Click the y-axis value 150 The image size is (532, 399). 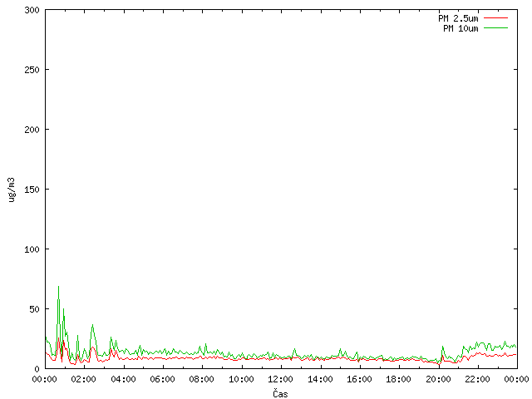click(32, 190)
